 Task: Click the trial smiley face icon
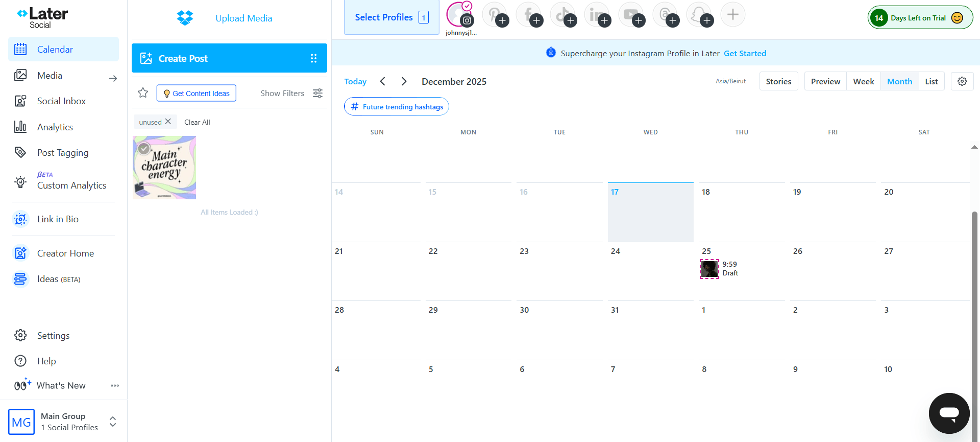957,18
